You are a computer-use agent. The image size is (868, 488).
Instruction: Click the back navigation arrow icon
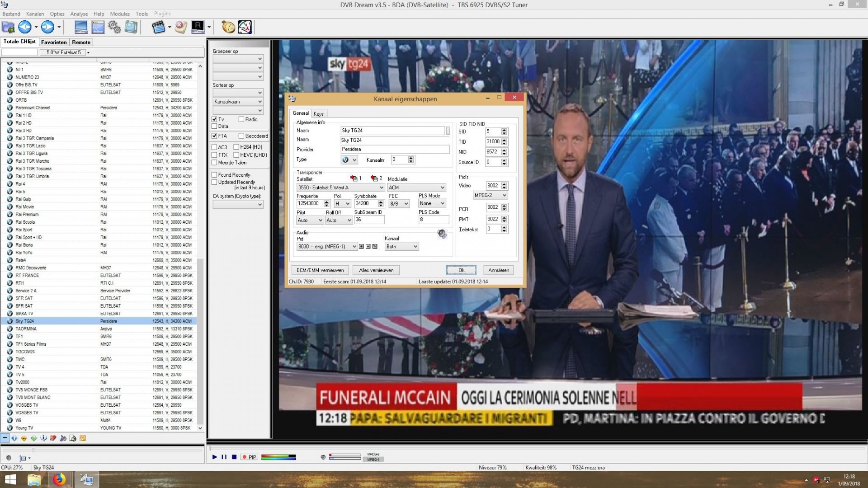pos(25,27)
